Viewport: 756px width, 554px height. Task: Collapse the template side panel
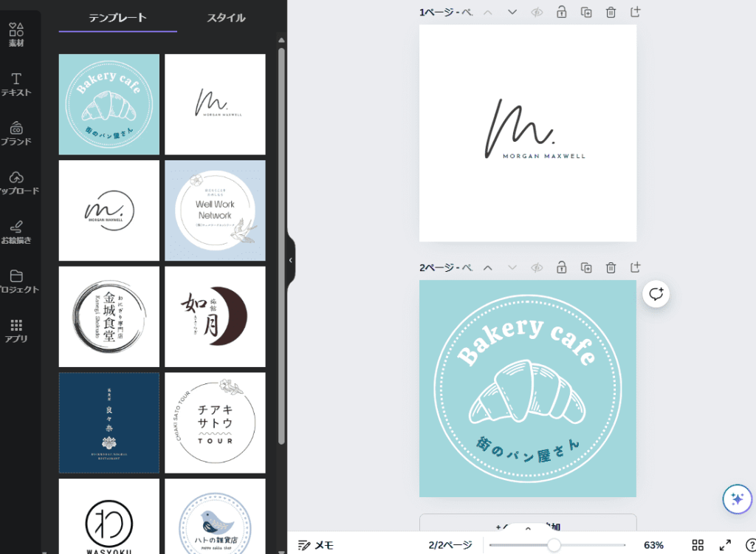coord(291,260)
